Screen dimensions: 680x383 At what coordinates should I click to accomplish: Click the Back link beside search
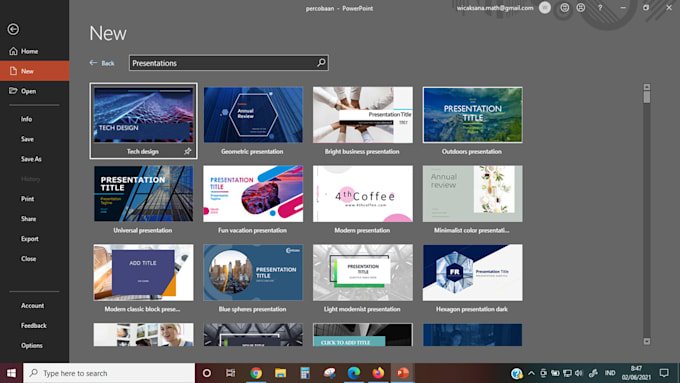point(102,63)
